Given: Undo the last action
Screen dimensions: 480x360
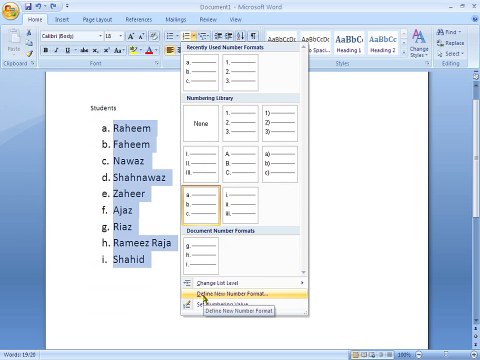Looking at the screenshot, I should pos(38,6).
